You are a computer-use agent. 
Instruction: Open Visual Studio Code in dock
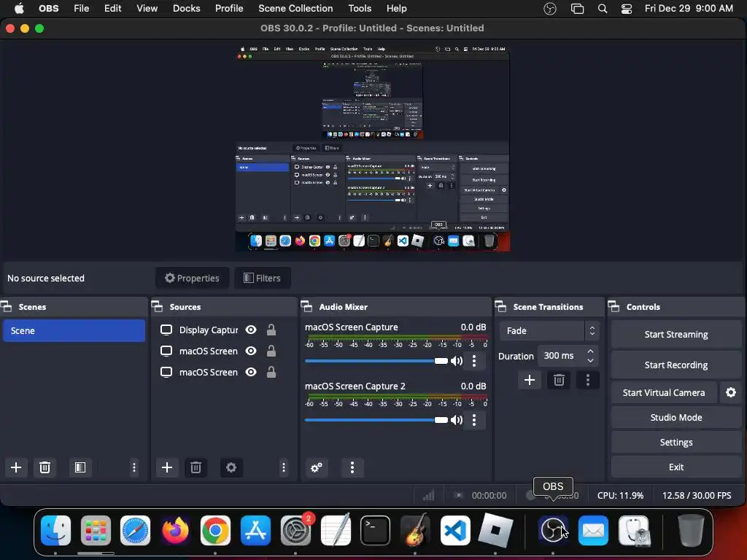[455, 530]
